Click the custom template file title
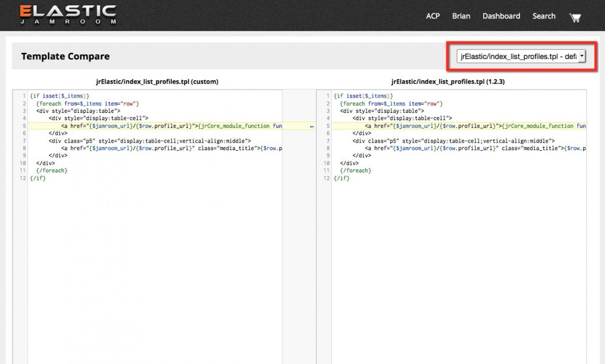Image resolution: width=605 pixels, height=364 pixels. [157, 82]
